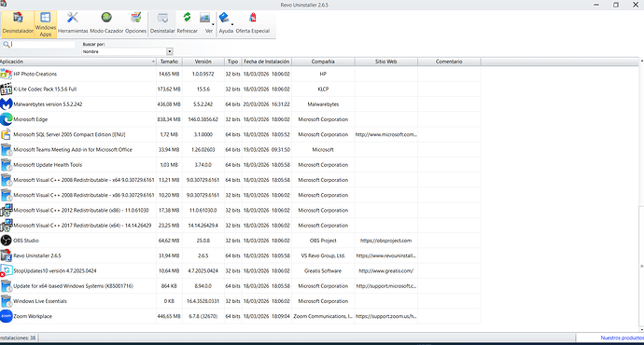Image resolution: width=644 pixels, height=345 pixels.
Task: Select the Microsoft Edge icon
Action: 7,119
